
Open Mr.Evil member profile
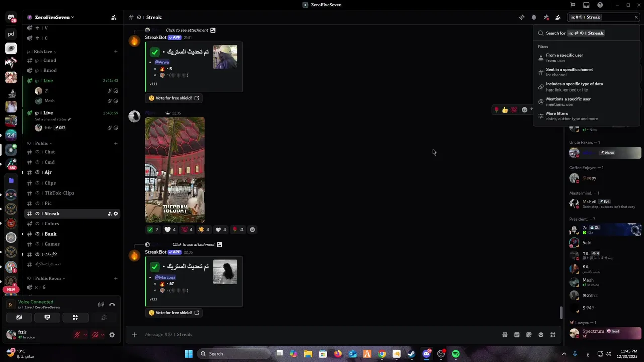[605, 204]
